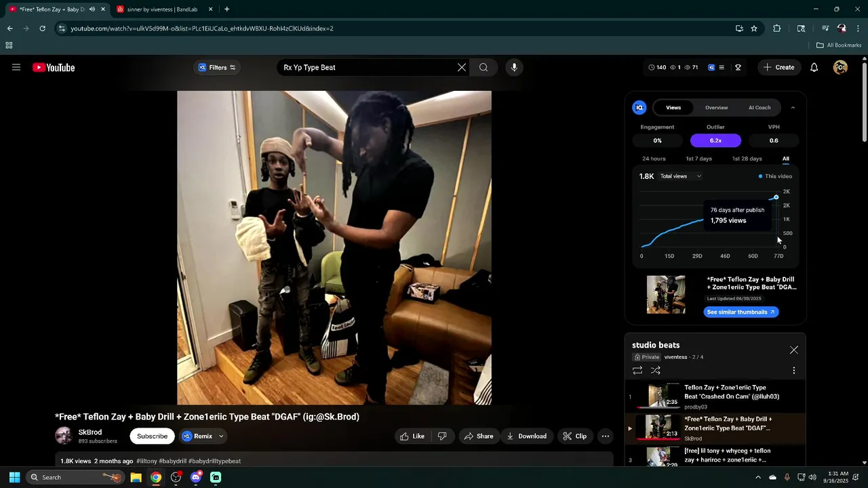
Task: Open the trophy icon in the extension bar
Action: [x=738, y=67]
